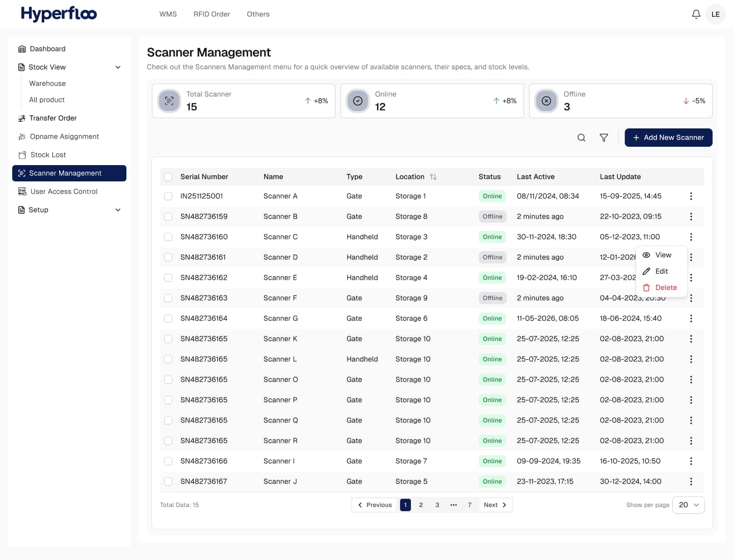Select the header checkbox to select all scanners
734x560 pixels.
pos(168,177)
